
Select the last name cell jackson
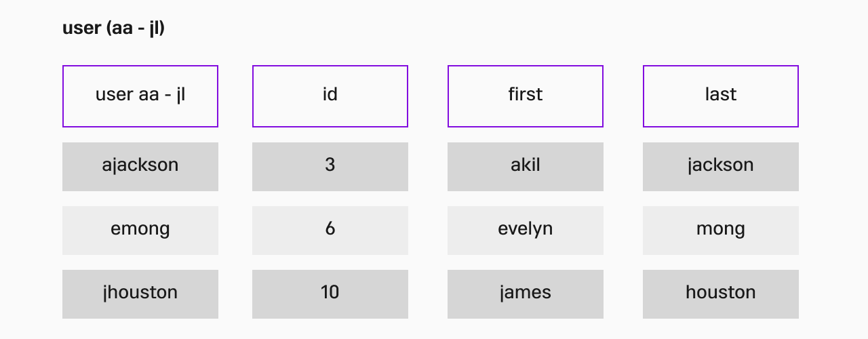pyautogui.click(x=721, y=167)
